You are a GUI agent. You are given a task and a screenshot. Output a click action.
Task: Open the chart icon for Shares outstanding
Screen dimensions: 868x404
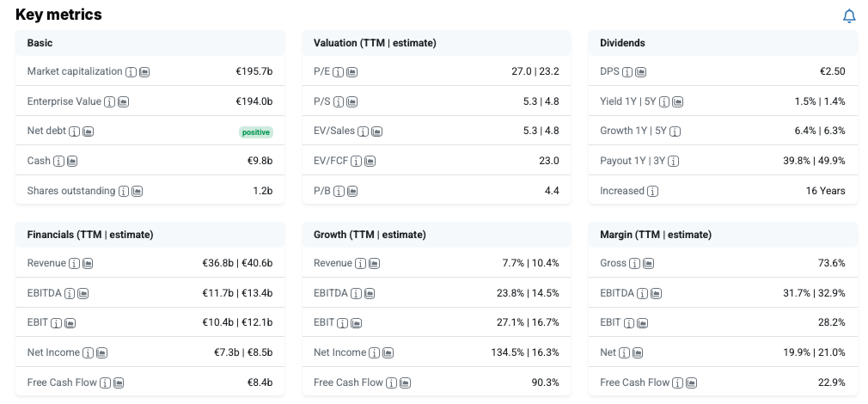[138, 192]
